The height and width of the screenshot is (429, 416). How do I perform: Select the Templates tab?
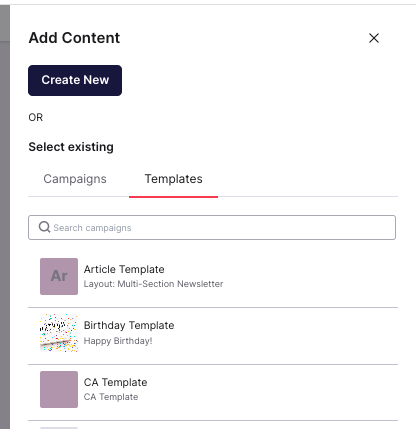coord(173,179)
